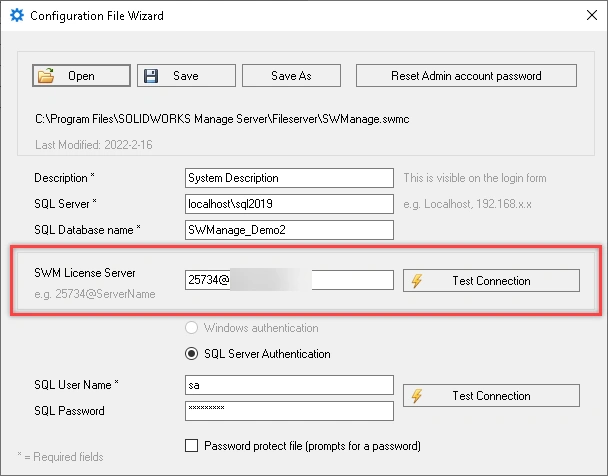The width and height of the screenshot is (608, 476).
Task: Click the floppy disk Save icon
Action: point(149,76)
